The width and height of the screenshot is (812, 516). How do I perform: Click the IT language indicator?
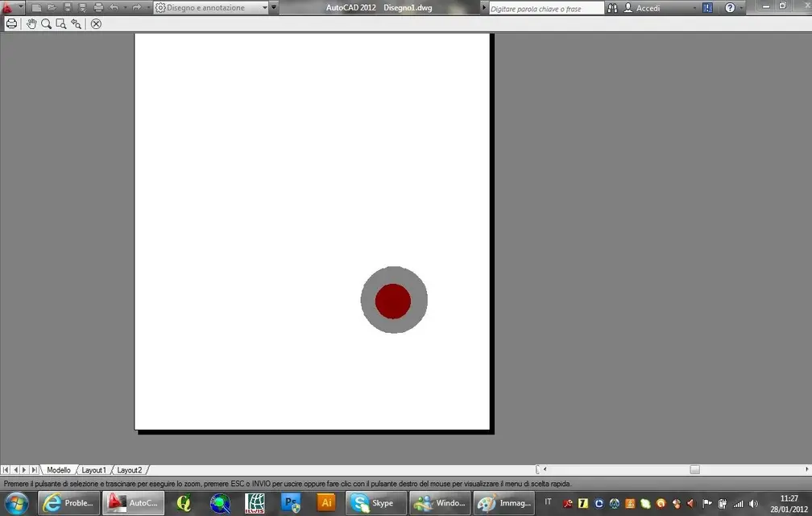pyautogui.click(x=548, y=501)
